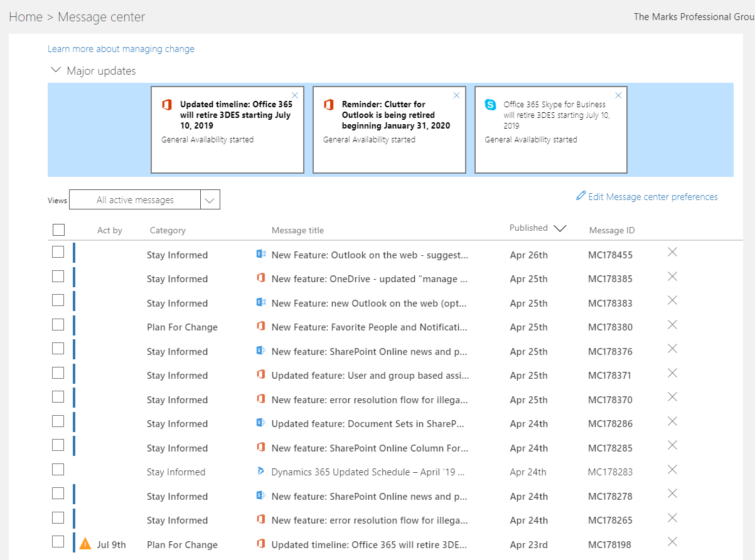The image size is (755, 560).
Task: Select checkbox for message MC178383
Action: pos(58,300)
